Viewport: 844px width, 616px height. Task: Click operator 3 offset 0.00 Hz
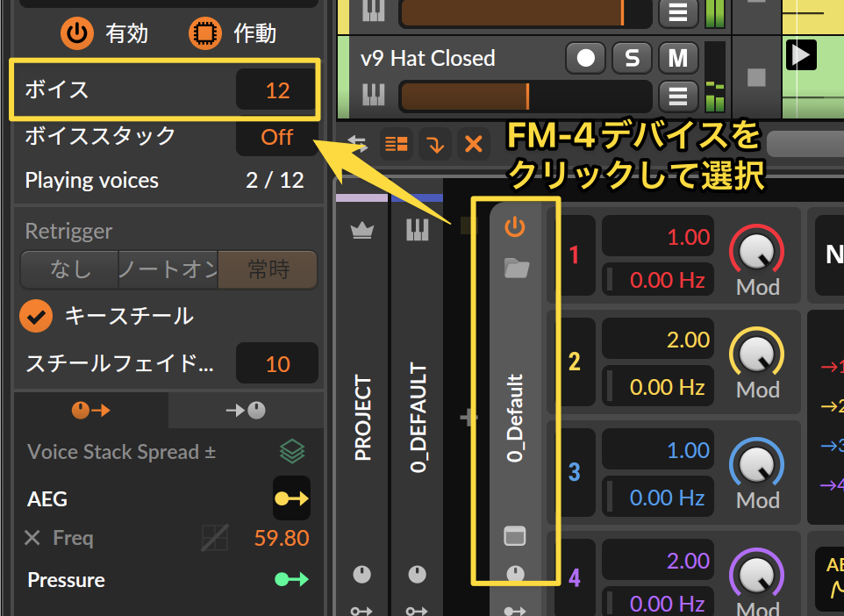(x=658, y=497)
